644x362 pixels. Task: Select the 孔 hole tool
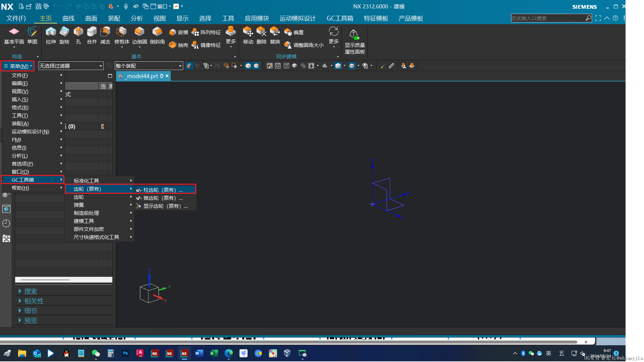78,35
